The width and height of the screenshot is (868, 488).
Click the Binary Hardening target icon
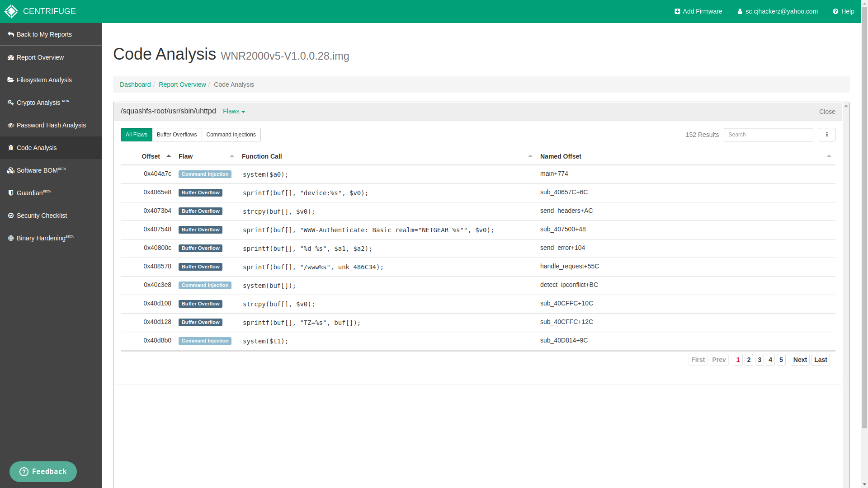pos(11,238)
